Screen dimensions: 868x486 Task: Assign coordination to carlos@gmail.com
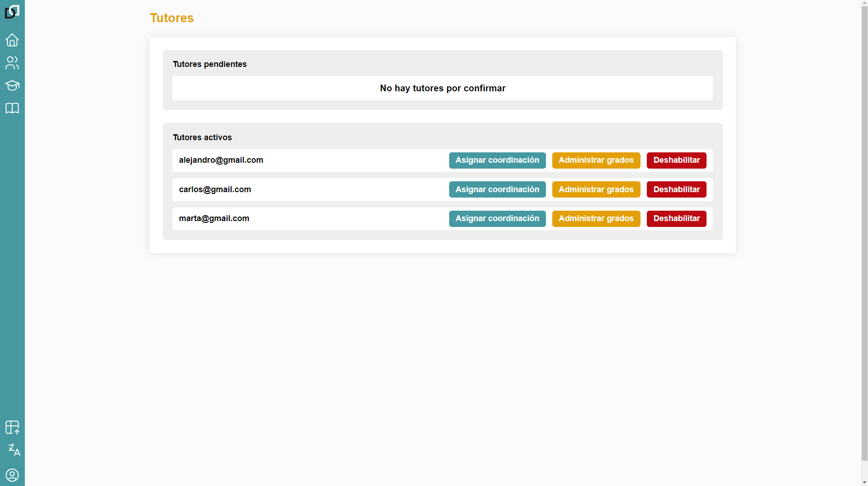[x=497, y=189]
